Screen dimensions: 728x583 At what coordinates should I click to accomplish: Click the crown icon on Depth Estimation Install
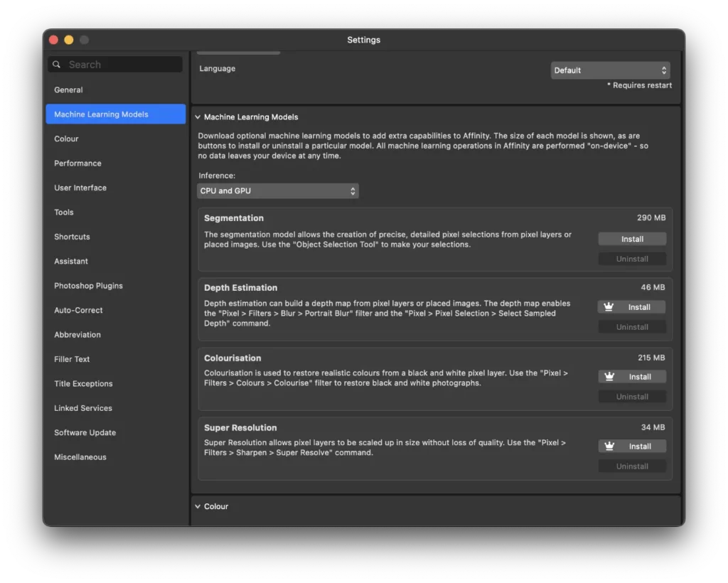(609, 307)
